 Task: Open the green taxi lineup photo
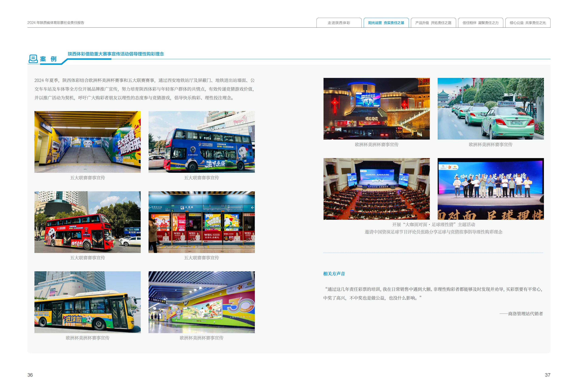[491, 109]
